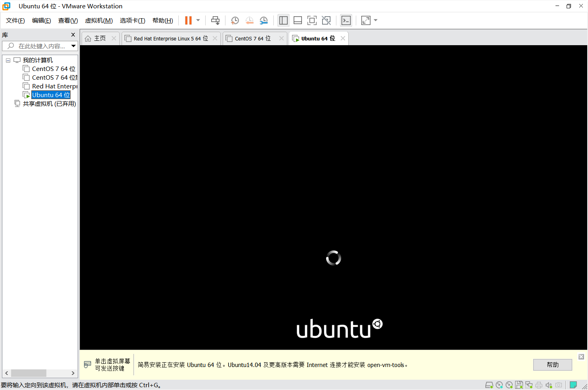Click inside the Ubuntu VM screen

(x=334, y=197)
